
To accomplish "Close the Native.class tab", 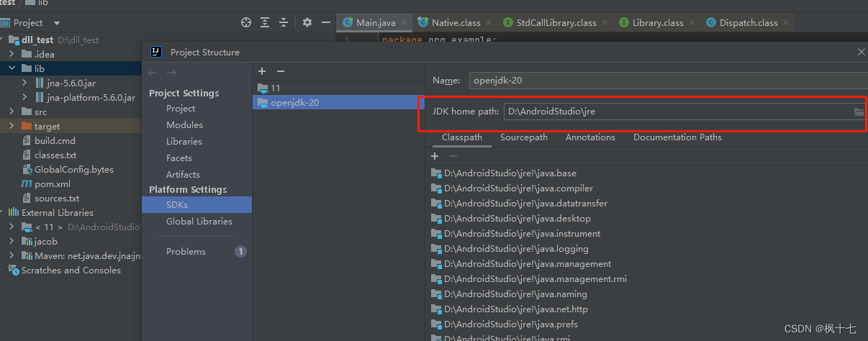I will tap(488, 23).
